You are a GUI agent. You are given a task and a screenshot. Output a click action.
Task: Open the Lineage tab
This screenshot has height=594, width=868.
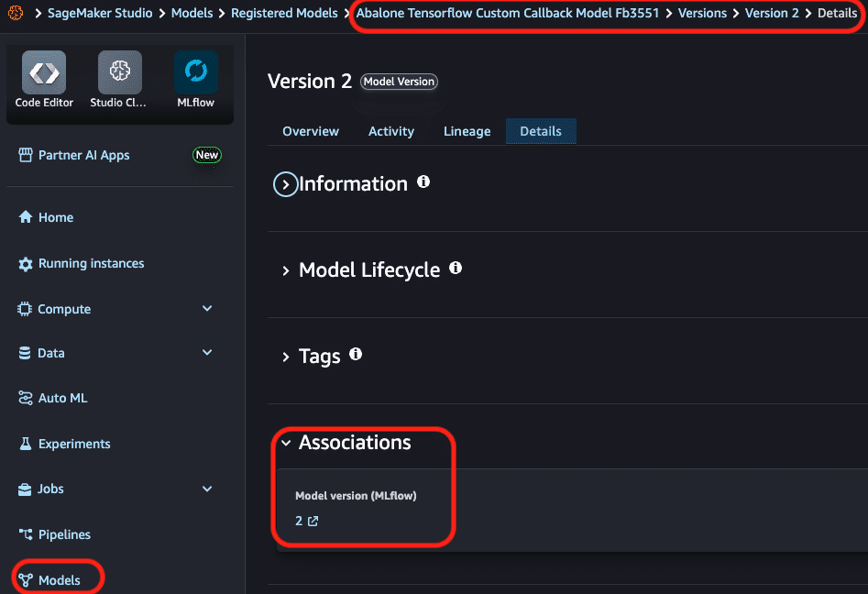[x=467, y=131]
